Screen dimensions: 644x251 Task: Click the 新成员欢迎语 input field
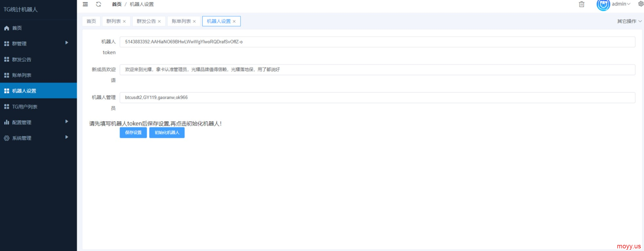point(377,69)
